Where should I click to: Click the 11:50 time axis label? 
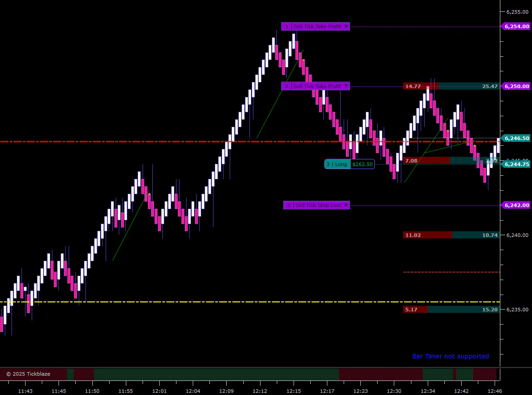click(x=92, y=391)
